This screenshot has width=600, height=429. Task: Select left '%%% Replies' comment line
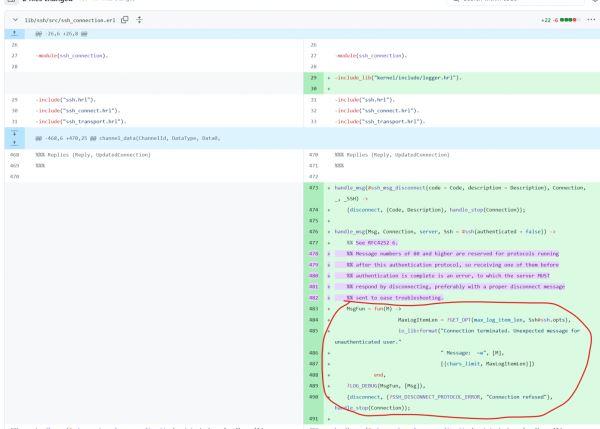point(93,155)
